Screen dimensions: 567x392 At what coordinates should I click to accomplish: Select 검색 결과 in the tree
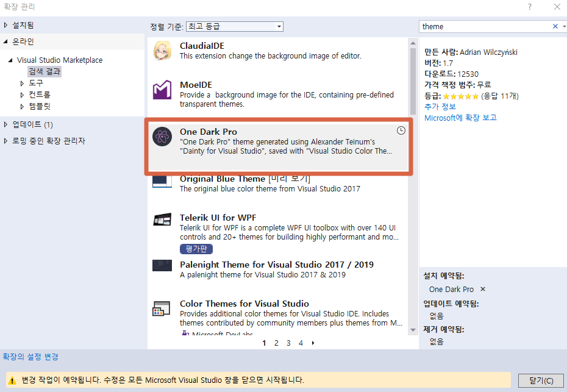pyautogui.click(x=45, y=71)
